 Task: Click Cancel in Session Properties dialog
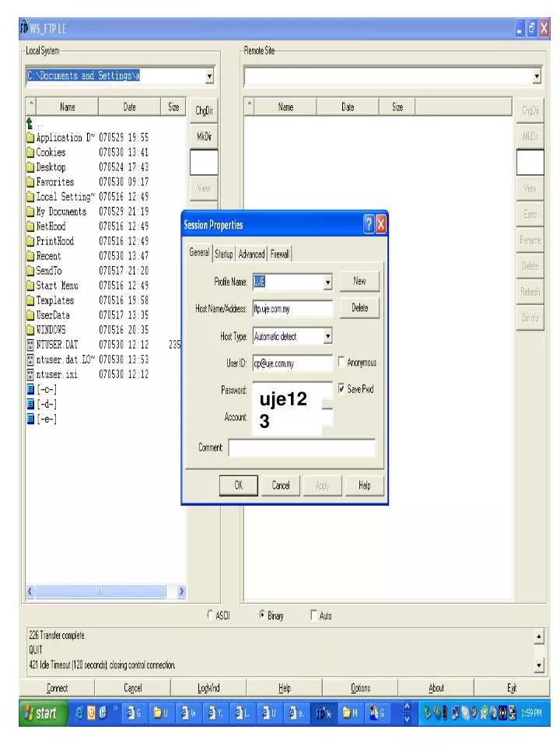pos(281,485)
